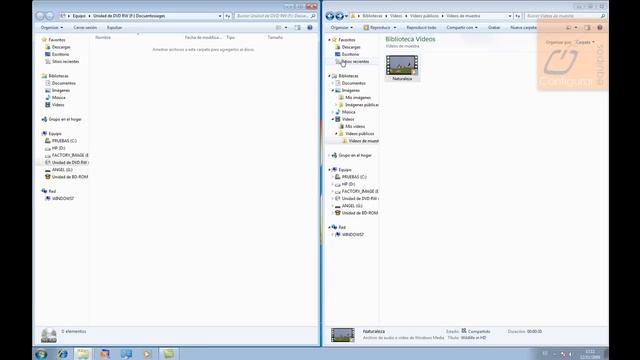Viewport: 640px width, 360px height.
Task: Click the Documentos icon in the Videos window sidebar
Action: (x=338, y=83)
